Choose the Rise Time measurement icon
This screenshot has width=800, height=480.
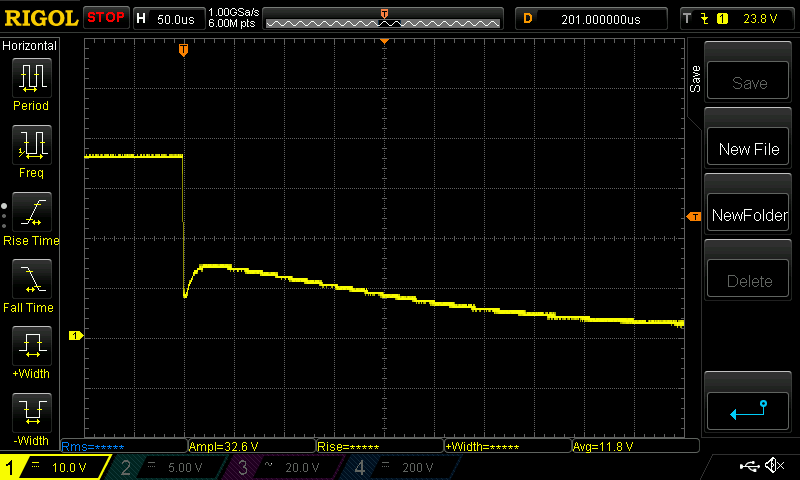coord(31,213)
